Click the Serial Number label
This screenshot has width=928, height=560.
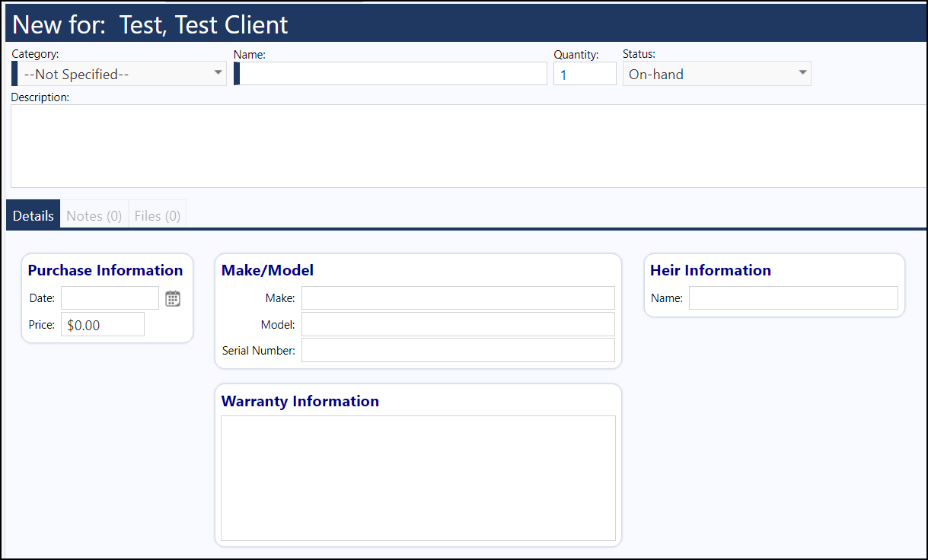click(x=259, y=351)
